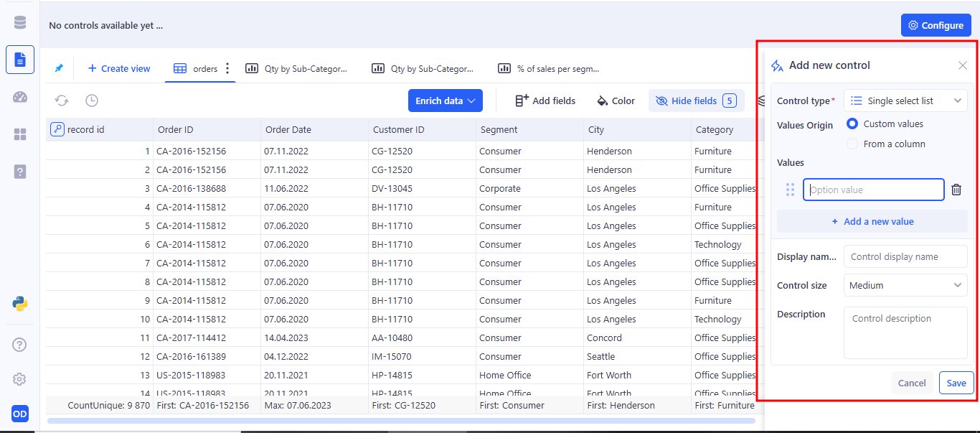Switch to the first Qty by Sub-Category tab
The height and width of the screenshot is (433, 980).
(297, 69)
